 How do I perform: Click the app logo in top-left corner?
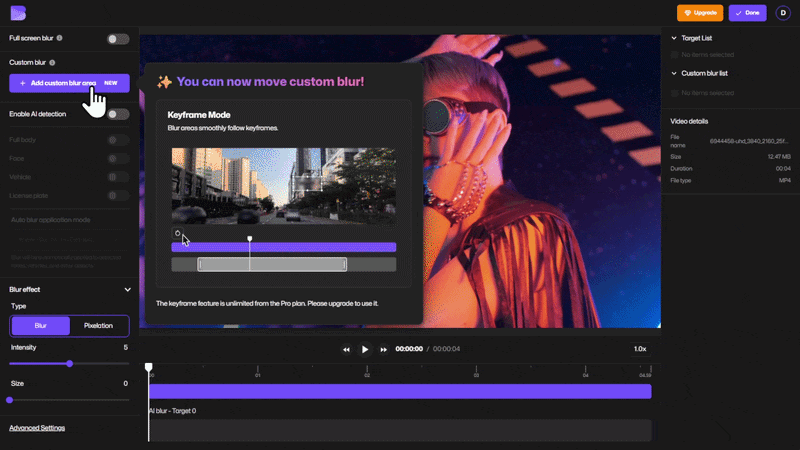click(x=18, y=13)
